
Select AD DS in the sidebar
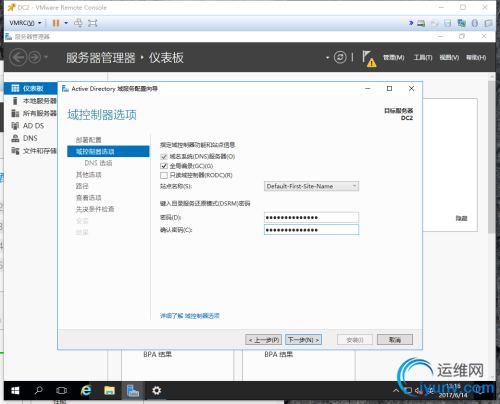click(31, 126)
